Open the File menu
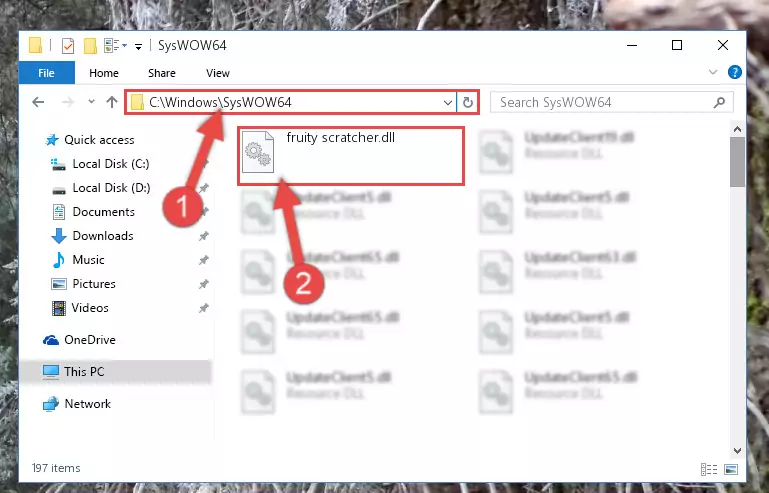The image size is (769, 493). [47, 73]
